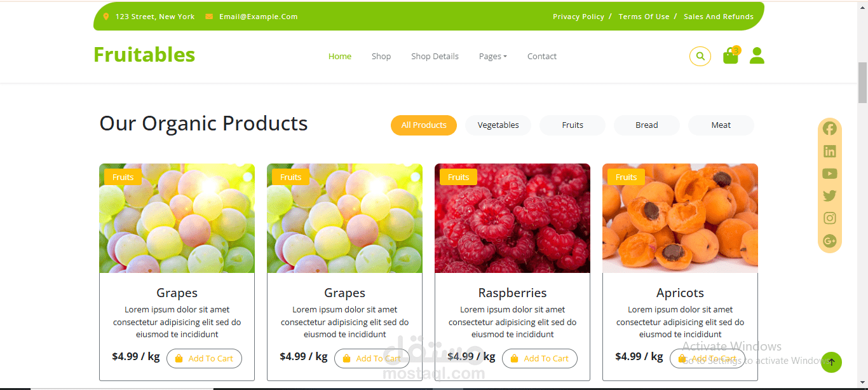
Task: Click the Google Plus sidebar icon
Action: point(830,240)
